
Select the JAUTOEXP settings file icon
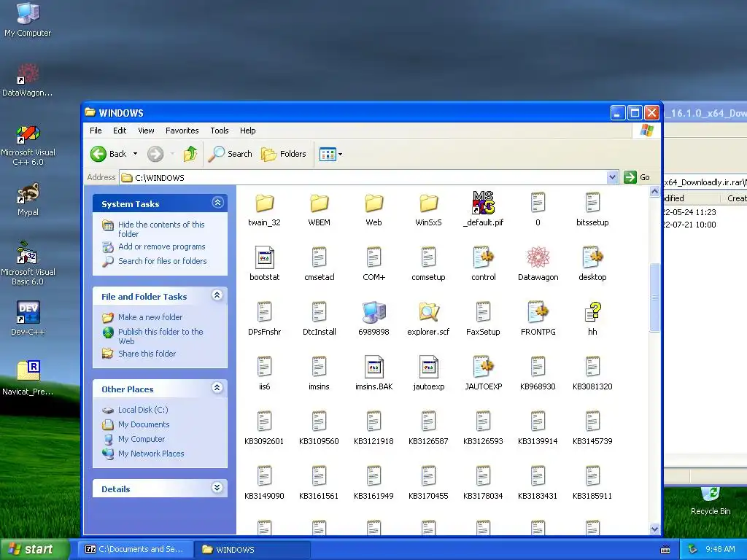click(x=483, y=367)
